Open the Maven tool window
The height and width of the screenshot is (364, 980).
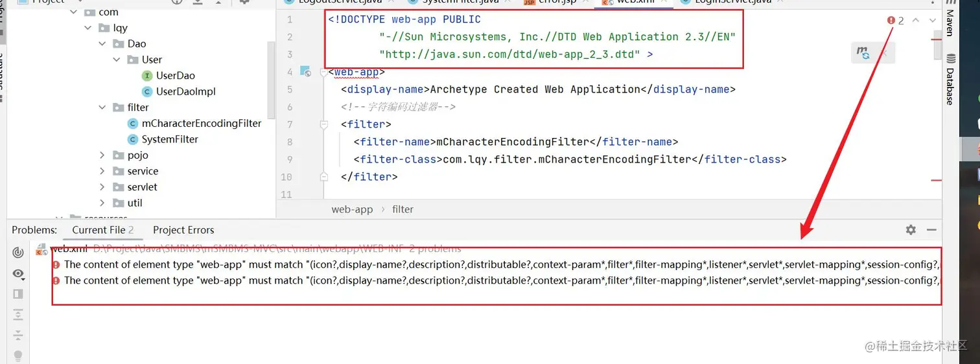[950, 19]
